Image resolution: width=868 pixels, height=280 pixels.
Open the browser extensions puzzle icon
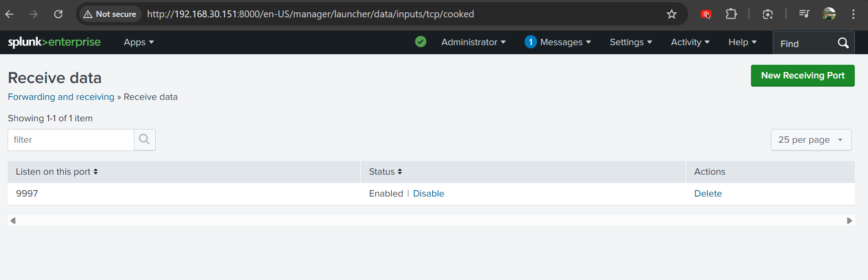pos(731,14)
